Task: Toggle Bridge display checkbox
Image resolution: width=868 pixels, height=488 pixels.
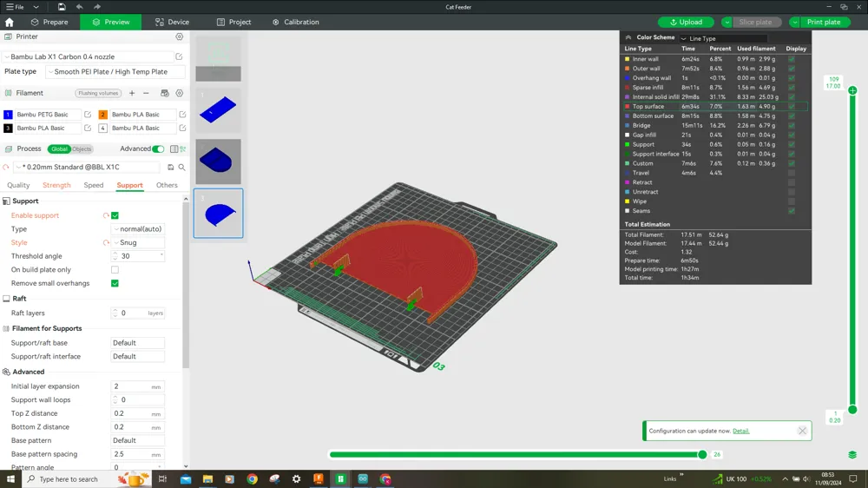Action: pyautogui.click(x=792, y=125)
